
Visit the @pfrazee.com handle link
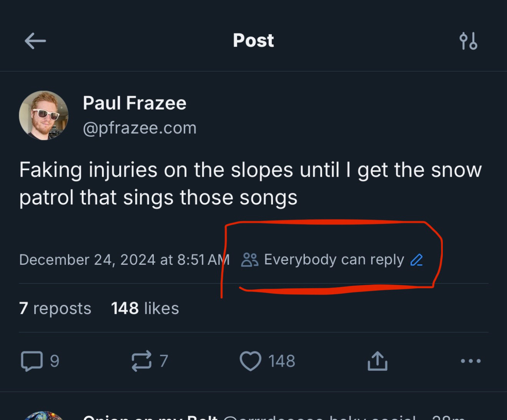pyautogui.click(x=140, y=128)
